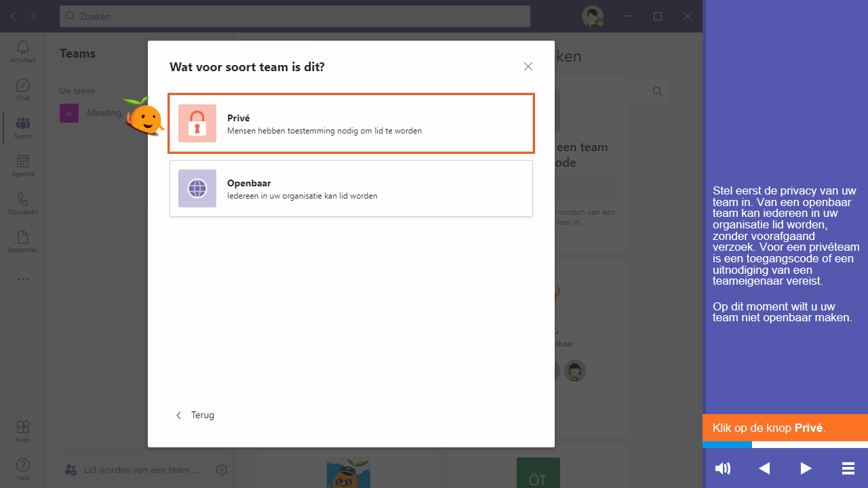Click the search magnifier in team code area
Image resolution: width=868 pixels, height=488 pixels.
click(x=657, y=91)
